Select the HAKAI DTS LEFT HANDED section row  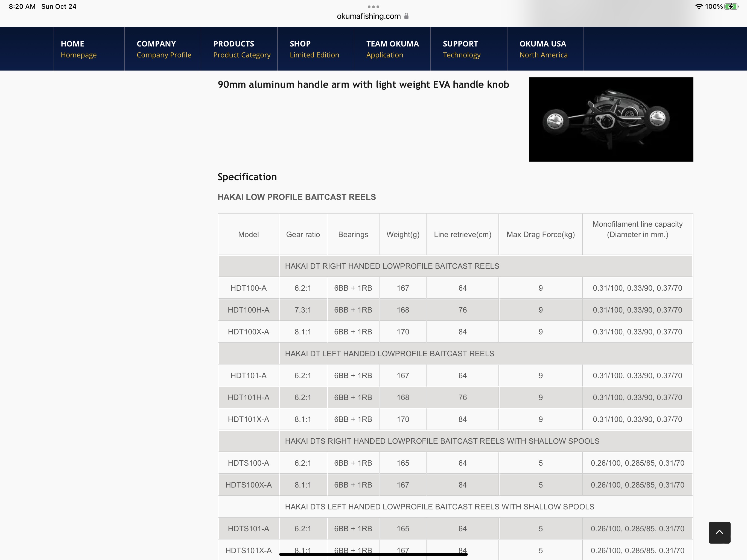(455, 507)
